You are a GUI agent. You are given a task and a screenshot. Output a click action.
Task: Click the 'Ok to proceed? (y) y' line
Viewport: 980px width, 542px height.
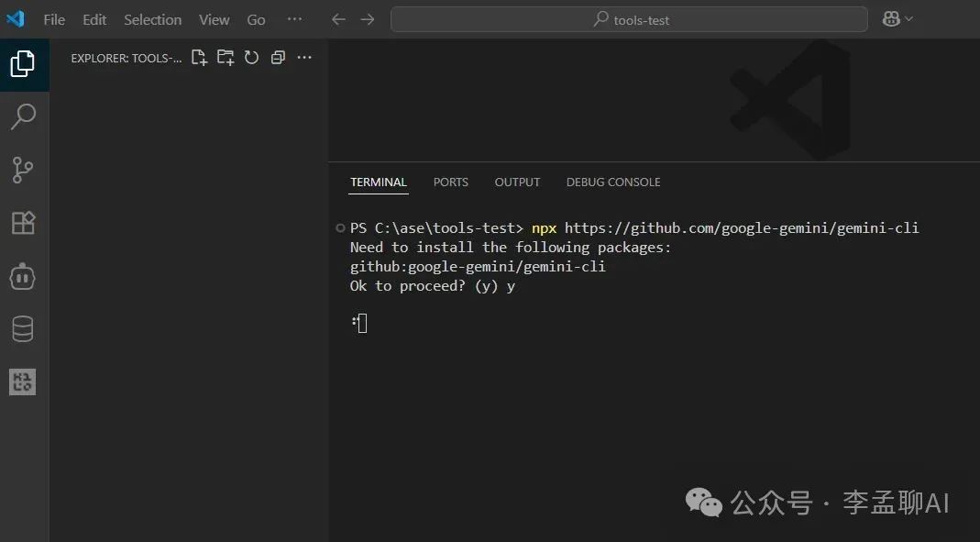coord(433,286)
